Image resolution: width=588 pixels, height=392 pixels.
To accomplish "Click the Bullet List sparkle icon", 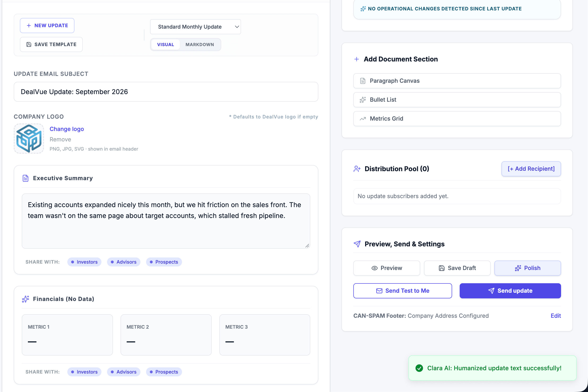I will 363,100.
